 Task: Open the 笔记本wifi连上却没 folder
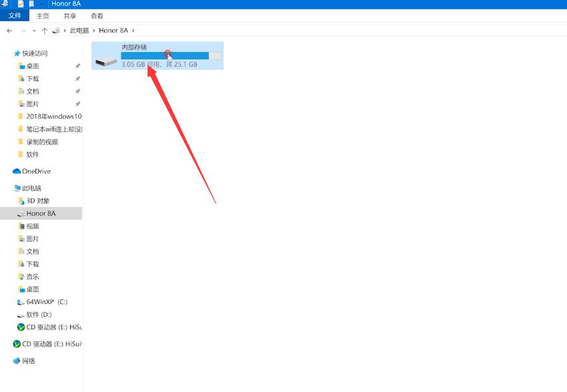[x=53, y=129]
